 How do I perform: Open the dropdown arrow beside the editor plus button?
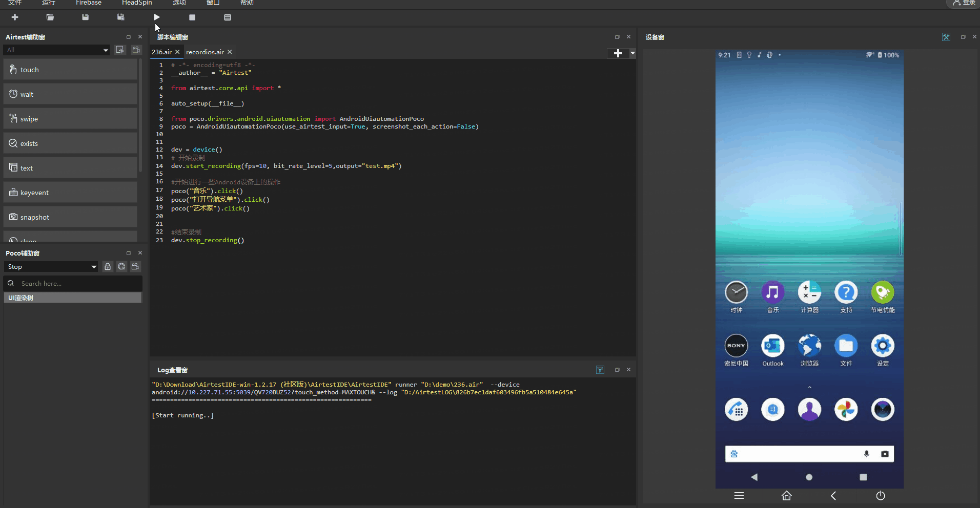click(633, 53)
